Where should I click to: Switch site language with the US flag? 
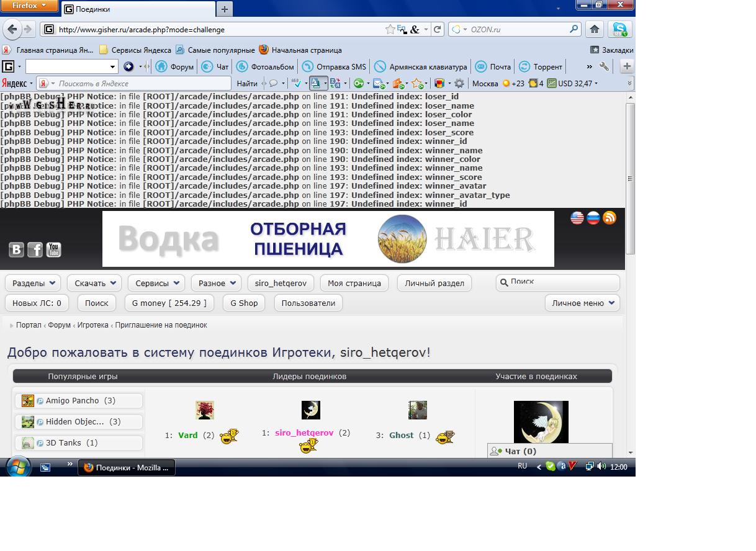click(x=577, y=218)
